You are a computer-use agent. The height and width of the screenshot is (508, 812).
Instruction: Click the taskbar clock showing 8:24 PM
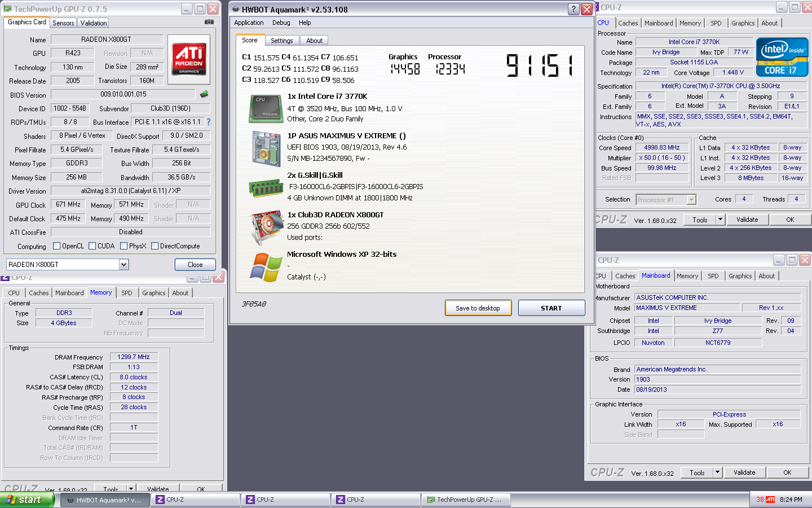791,500
